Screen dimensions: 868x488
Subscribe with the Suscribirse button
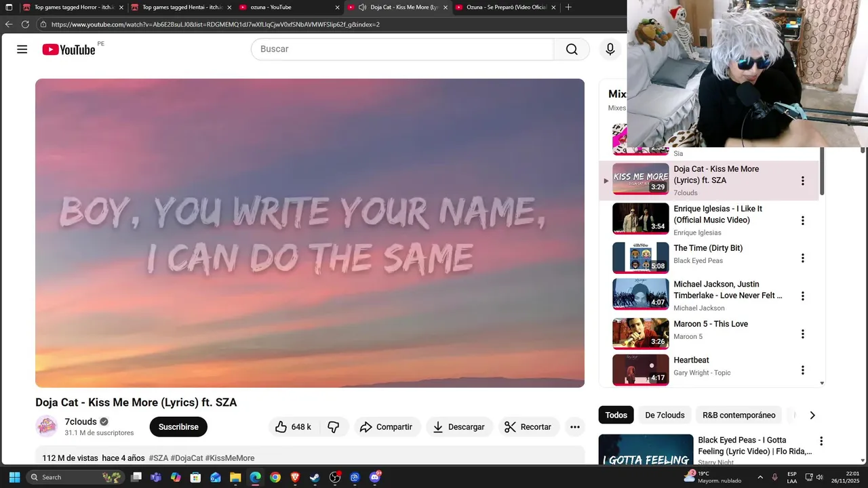point(178,427)
